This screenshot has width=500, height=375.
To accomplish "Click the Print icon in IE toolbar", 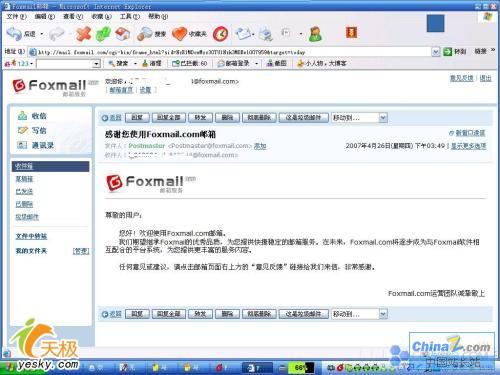I will 266,34.
